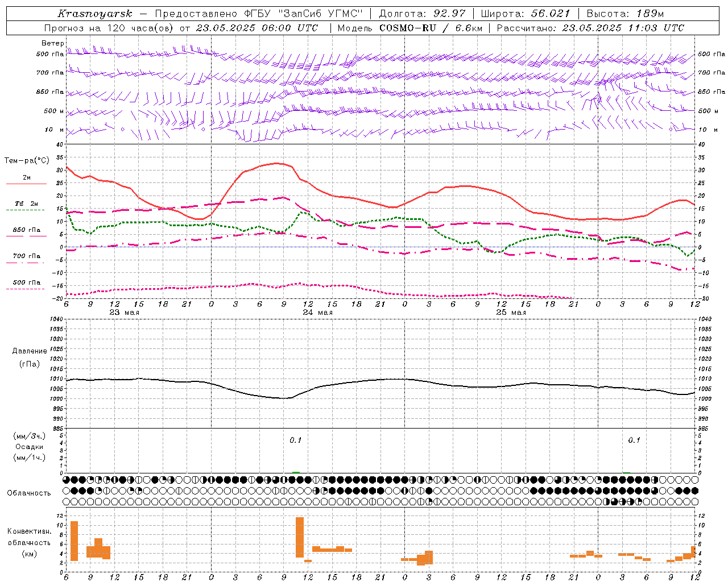Click the 'Давление' pressure panel label
The image size is (728, 582).
click(30, 351)
